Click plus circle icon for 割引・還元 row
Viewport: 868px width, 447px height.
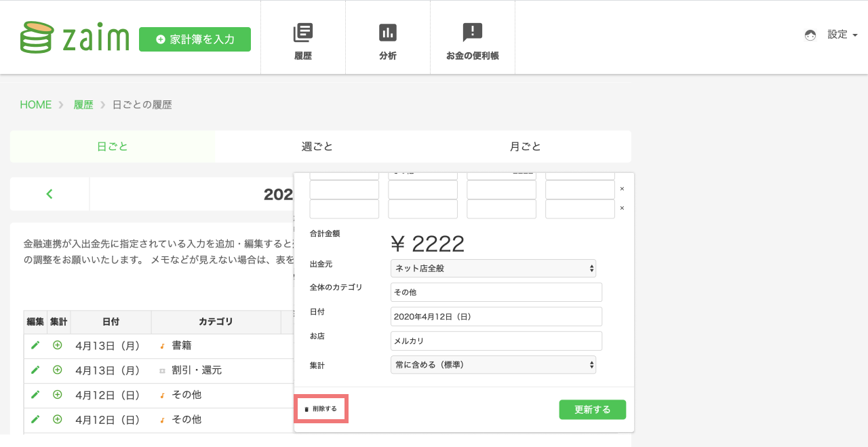click(58, 370)
